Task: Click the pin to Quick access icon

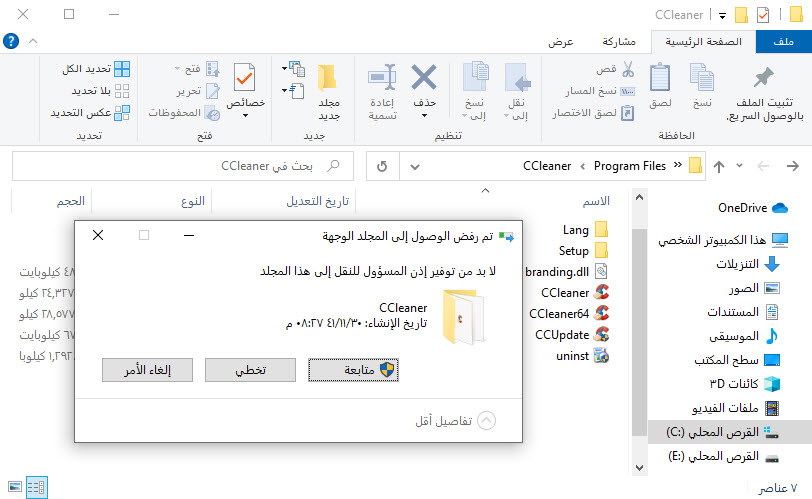Action: tap(763, 78)
